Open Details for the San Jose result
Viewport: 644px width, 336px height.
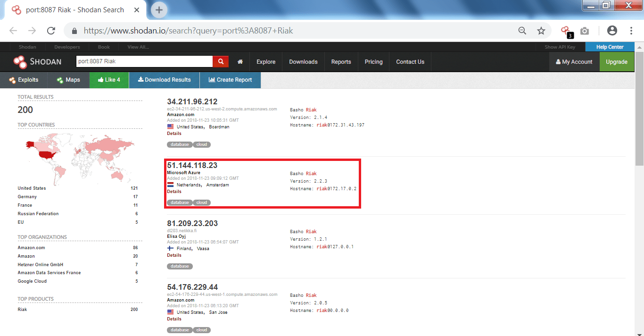click(x=174, y=319)
